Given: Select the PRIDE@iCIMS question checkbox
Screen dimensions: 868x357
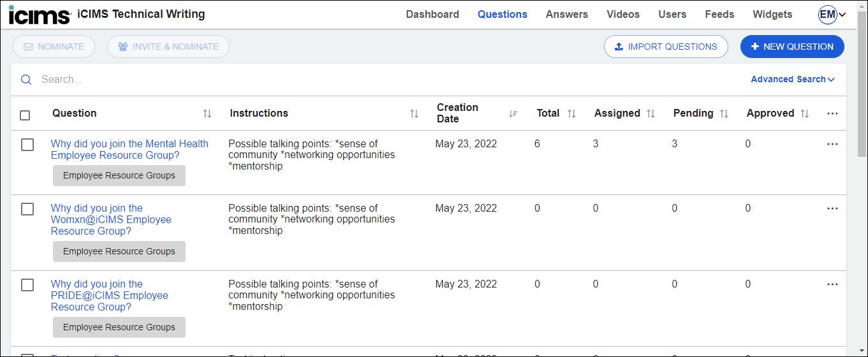Looking at the screenshot, I should tap(27, 285).
